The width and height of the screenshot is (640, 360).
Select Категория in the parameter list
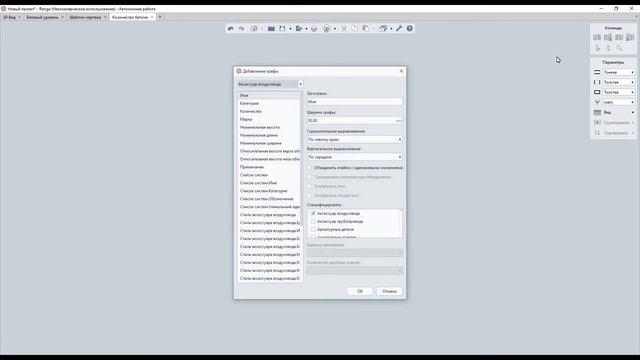coord(269,103)
